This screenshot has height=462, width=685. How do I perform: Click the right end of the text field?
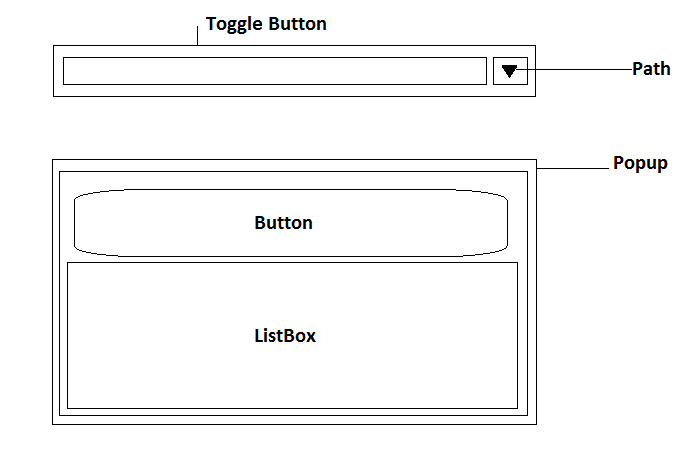[x=484, y=71]
